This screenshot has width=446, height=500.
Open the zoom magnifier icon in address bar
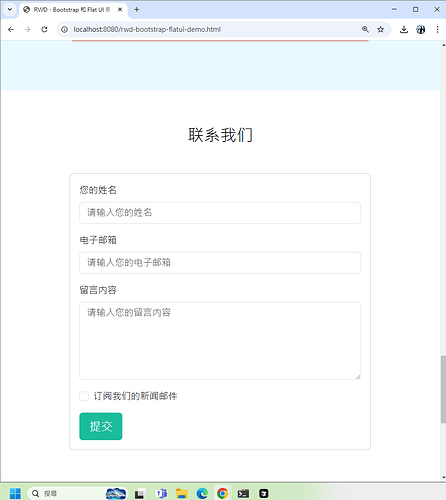365,29
